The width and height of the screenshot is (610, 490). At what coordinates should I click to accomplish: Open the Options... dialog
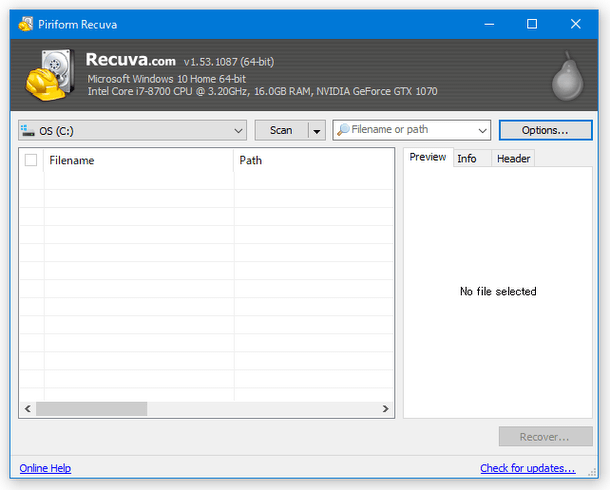pyautogui.click(x=545, y=130)
